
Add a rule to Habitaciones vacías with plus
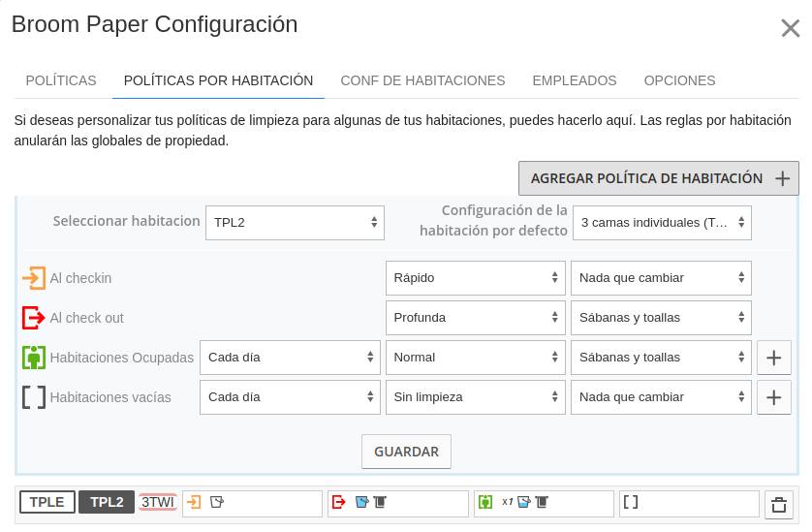pos(773,397)
